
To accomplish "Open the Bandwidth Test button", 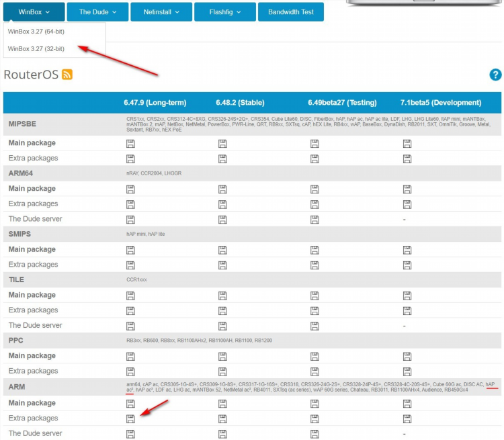I will point(291,12).
